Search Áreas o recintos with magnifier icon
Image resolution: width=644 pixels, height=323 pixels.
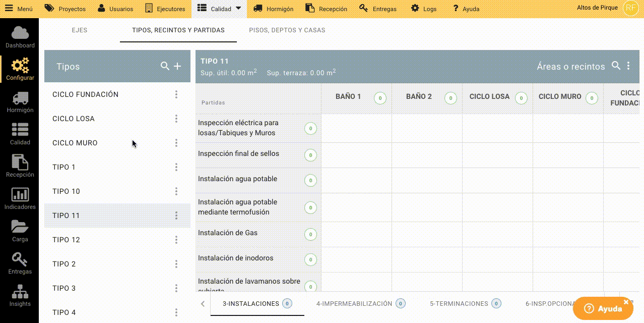pos(616,66)
